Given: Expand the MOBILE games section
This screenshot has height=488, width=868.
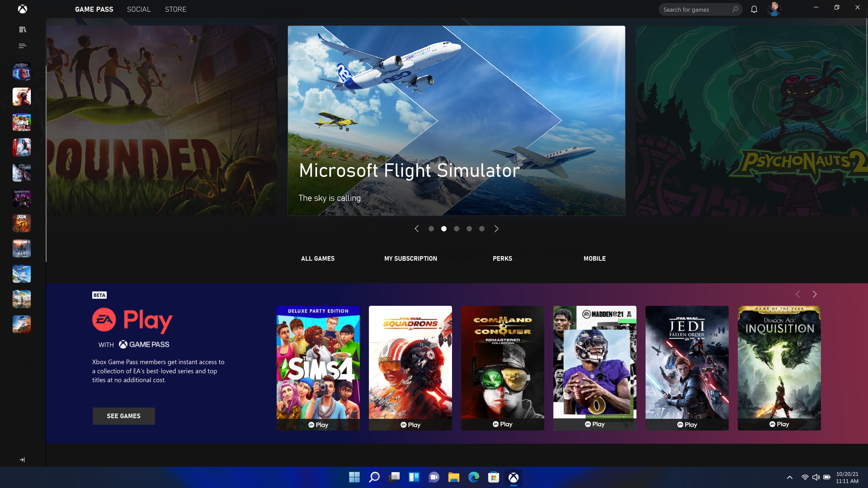Looking at the screenshot, I should click(594, 258).
